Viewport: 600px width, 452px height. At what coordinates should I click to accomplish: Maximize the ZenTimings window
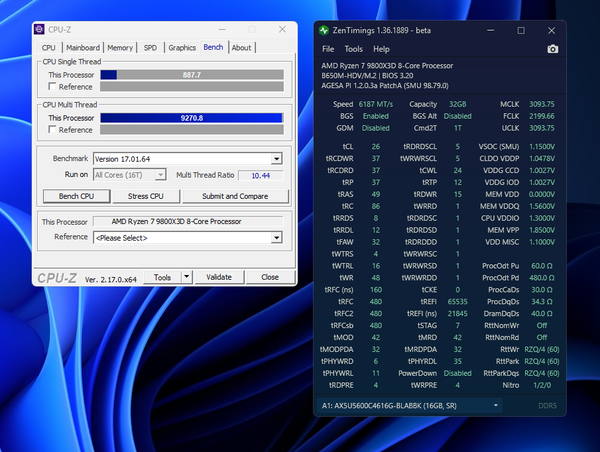tap(519, 28)
